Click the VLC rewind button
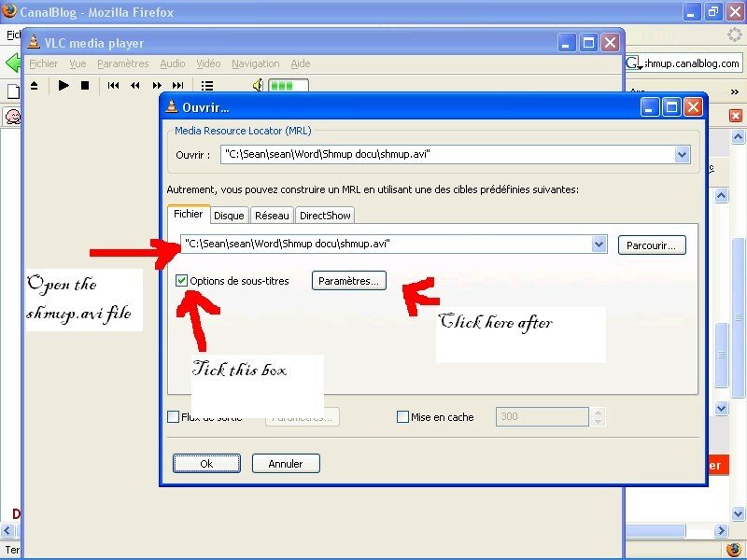This screenshot has width=747, height=560. coord(134,86)
